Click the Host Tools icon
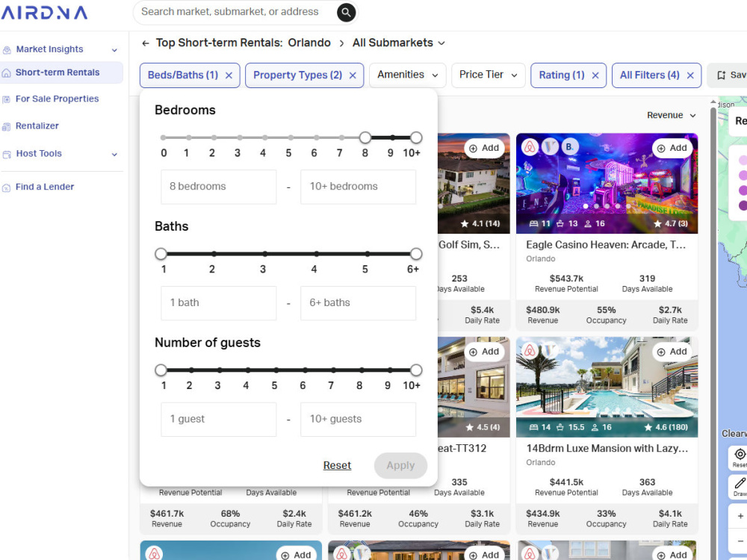The width and height of the screenshot is (747, 560). pos(7,155)
